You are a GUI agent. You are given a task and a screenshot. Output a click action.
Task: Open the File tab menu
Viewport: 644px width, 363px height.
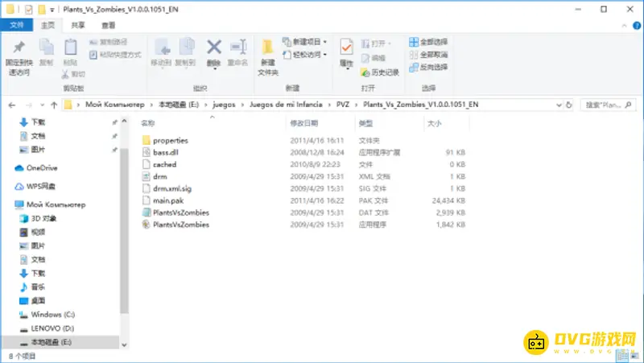(16, 25)
